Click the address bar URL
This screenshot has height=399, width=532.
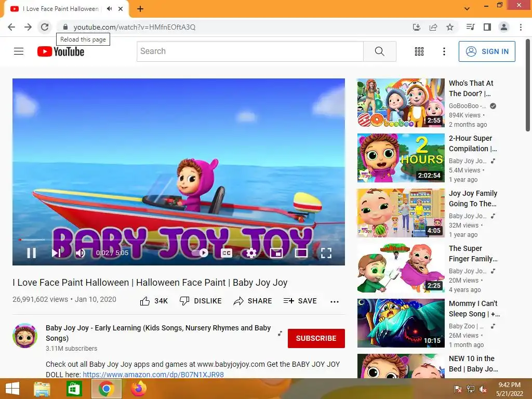click(x=135, y=27)
